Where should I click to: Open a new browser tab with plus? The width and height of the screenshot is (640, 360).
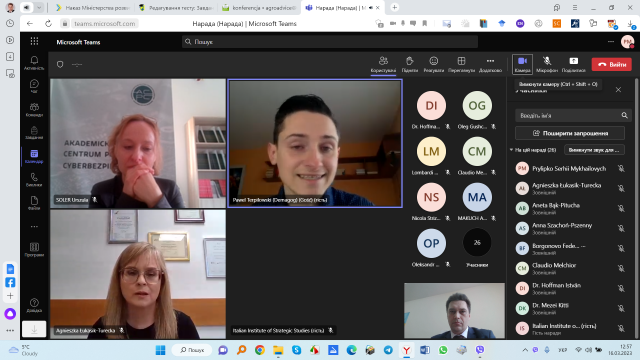click(x=394, y=7)
